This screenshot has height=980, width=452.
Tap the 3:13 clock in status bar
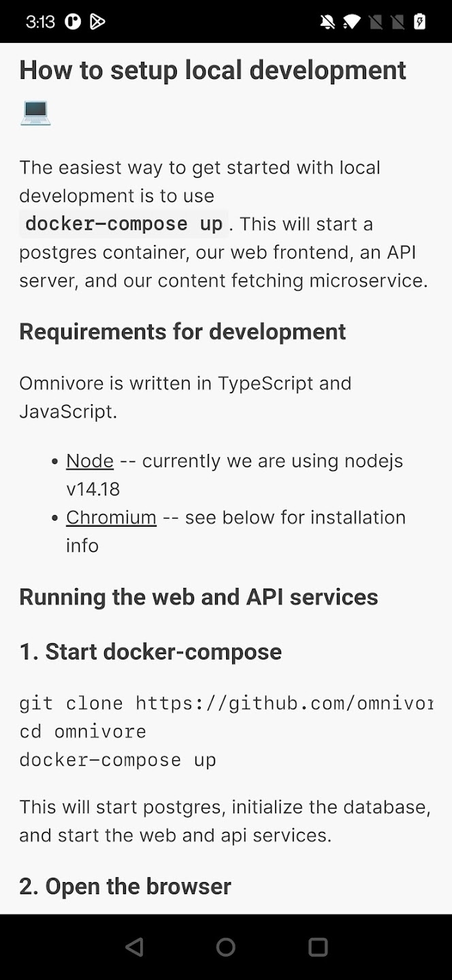click(40, 22)
